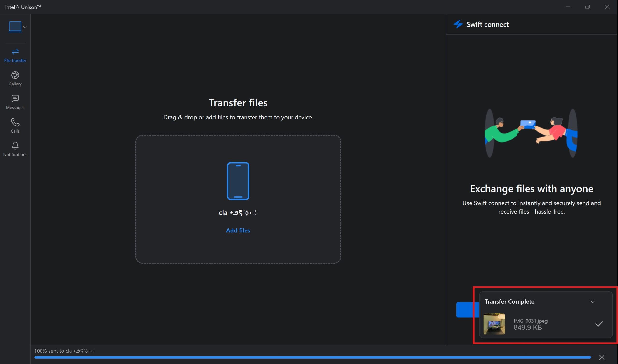Expand the PC device selector dropdown
The width and height of the screenshot is (618, 364).
pos(25,27)
